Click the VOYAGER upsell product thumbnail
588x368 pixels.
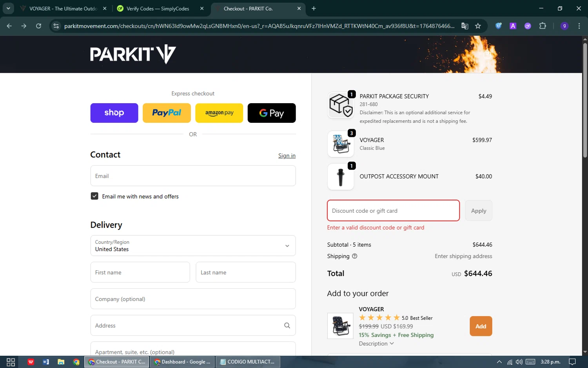click(x=340, y=326)
